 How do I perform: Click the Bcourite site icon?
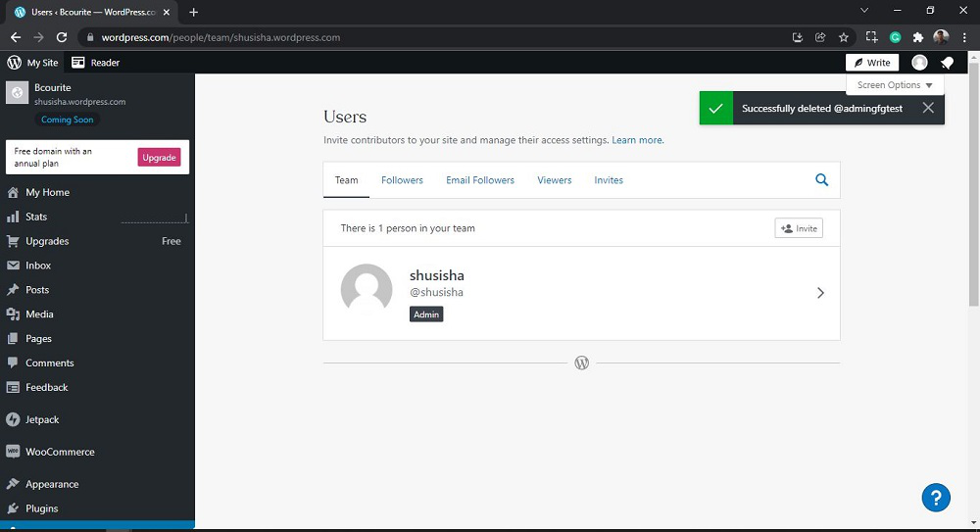click(17, 92)
